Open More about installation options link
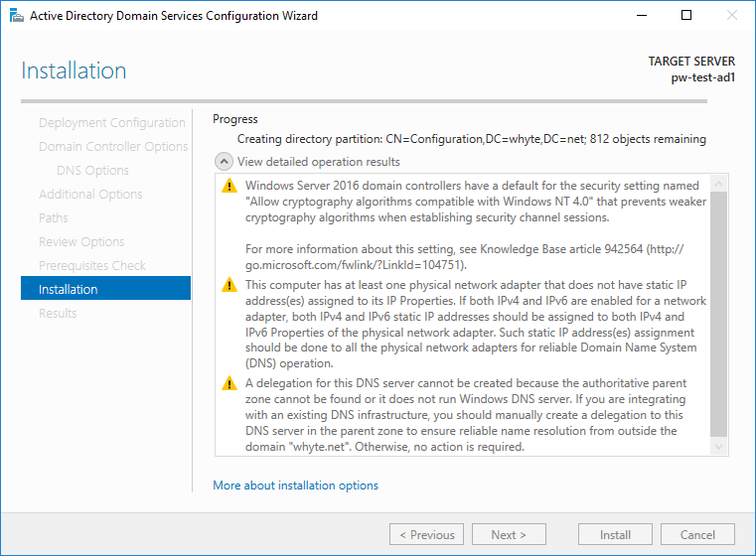 point(296,486)
